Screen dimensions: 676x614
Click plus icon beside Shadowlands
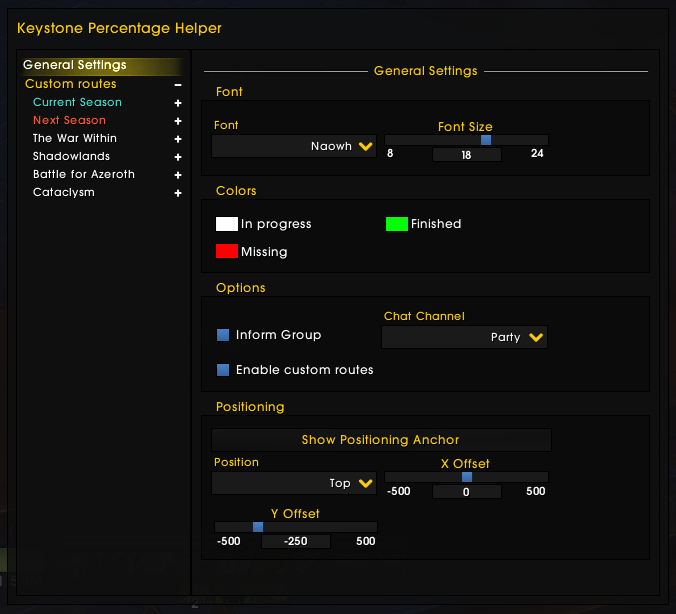coord(178,157)
